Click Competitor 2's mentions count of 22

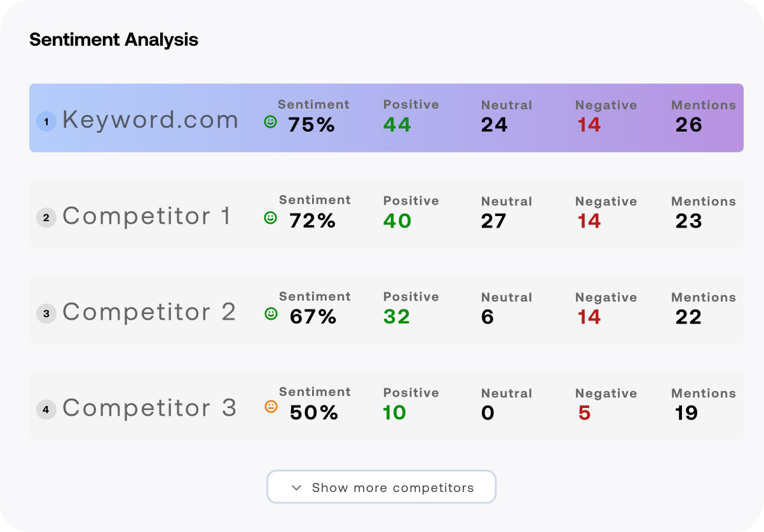[688, 317]
